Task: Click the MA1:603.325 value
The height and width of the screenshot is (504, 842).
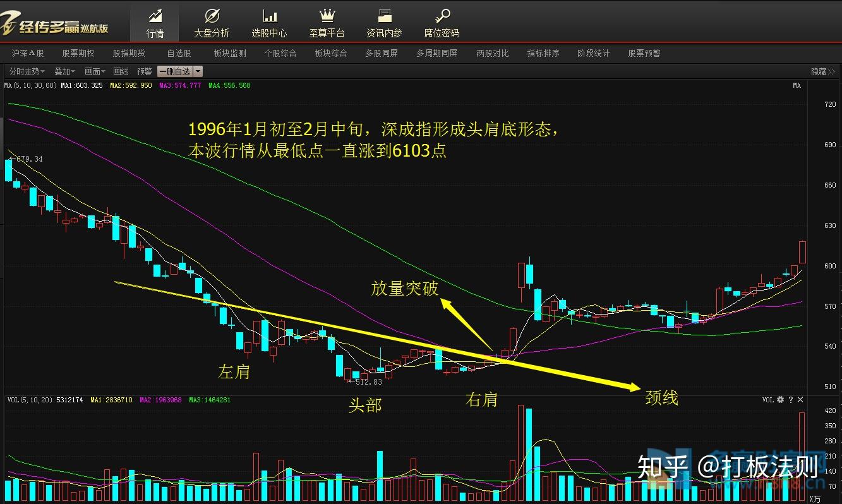Action: coord(81,85)
